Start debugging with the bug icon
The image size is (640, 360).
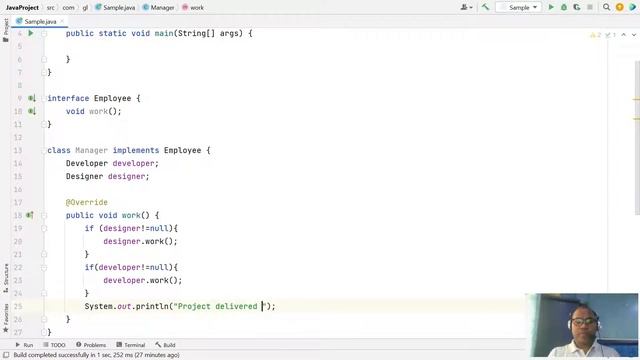pos(564,7)
